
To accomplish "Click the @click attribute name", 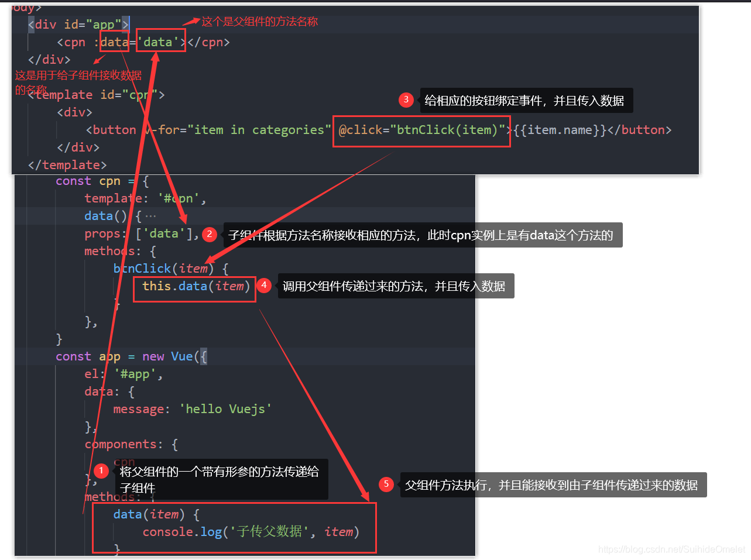I will [360, 130].
